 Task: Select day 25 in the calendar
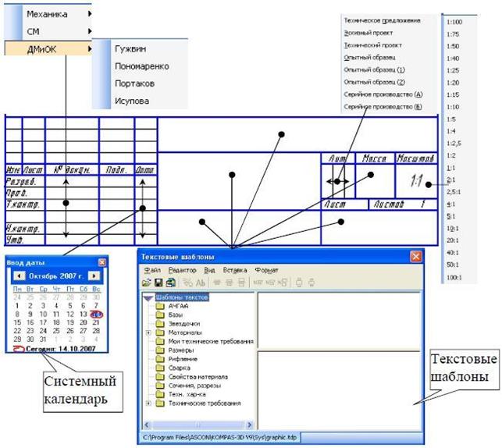[56, 331]
